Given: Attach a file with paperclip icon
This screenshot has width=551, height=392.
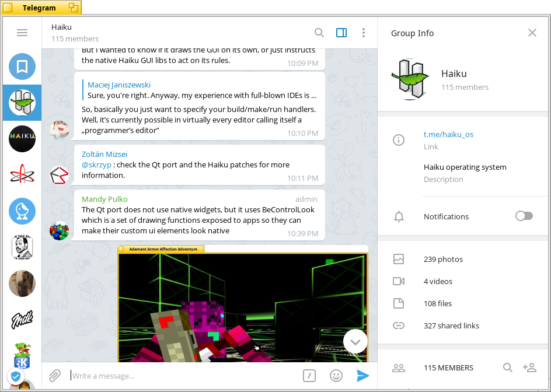Looking at the screenshot, I should [54, 376].
